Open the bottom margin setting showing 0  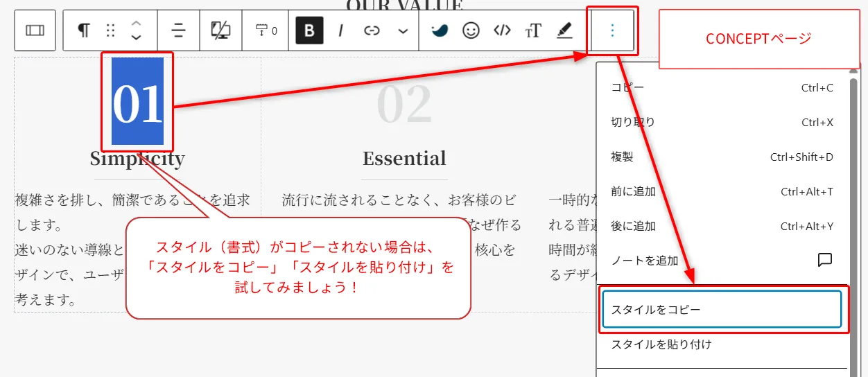click(x=266, y=30)
